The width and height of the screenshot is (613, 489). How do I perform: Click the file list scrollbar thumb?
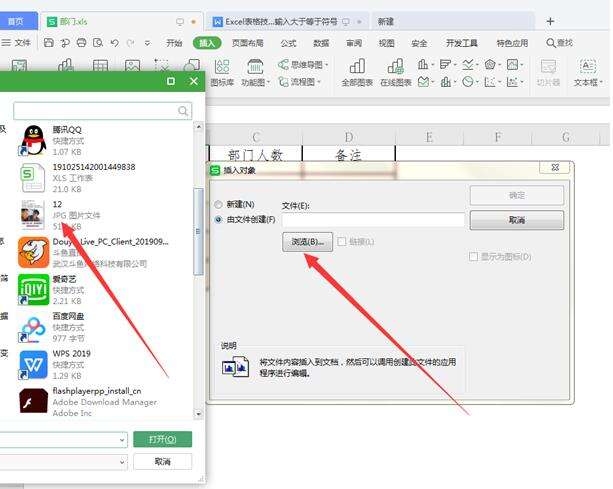(x=199, y=231)
